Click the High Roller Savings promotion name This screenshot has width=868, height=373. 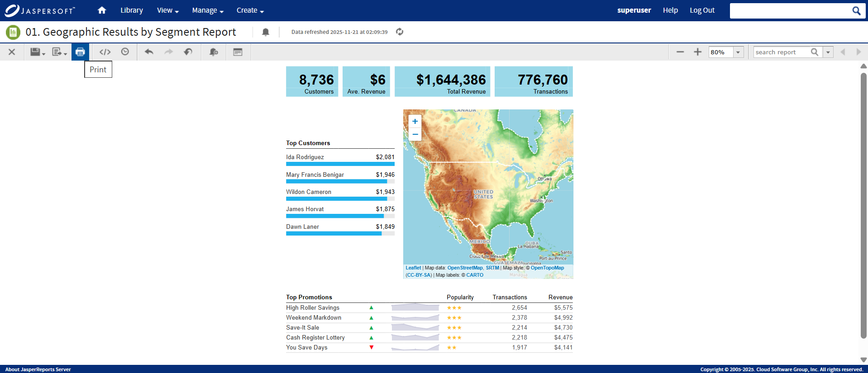pyautogui.click(x=313, y=307)
